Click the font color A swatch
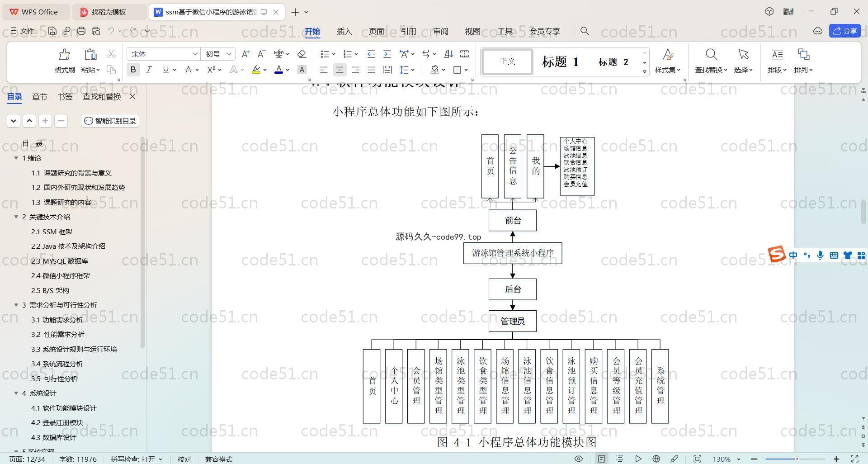Image resolution: width=868 pixels, height=464 pixels. tap(278, 70)
